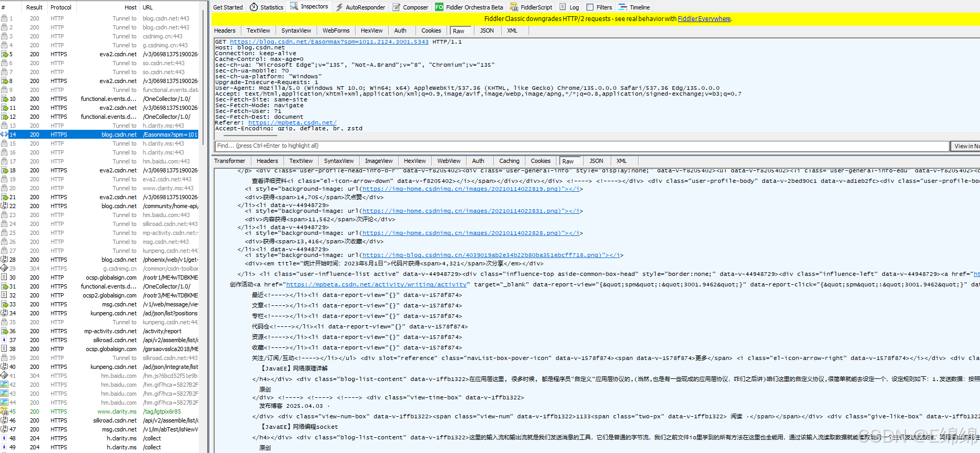The image size is (980, 453).
Task: Click the JSON icon of session 22
Action: click(4, 206)
